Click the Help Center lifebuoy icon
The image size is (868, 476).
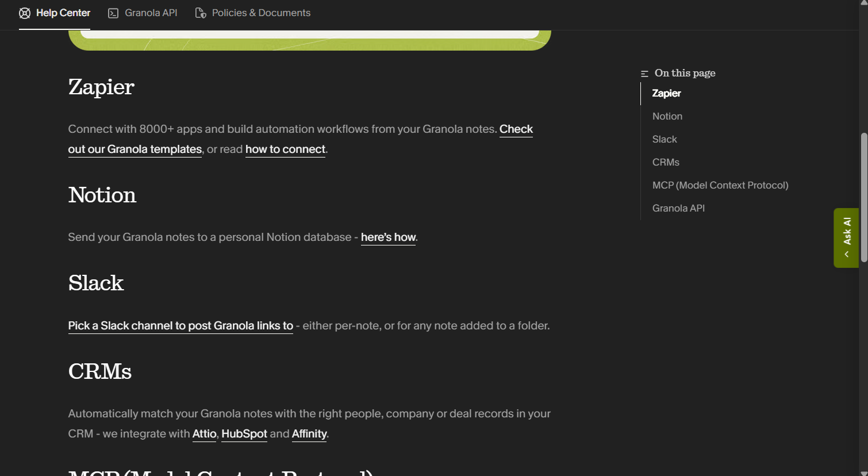(x=25, y=13)
